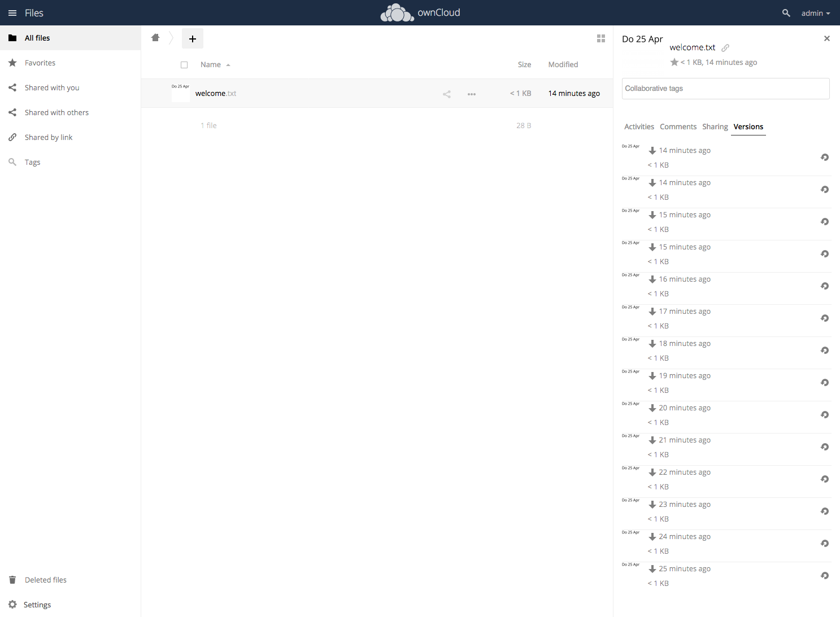Click the Collaborative tags input field

pos(725,89)
